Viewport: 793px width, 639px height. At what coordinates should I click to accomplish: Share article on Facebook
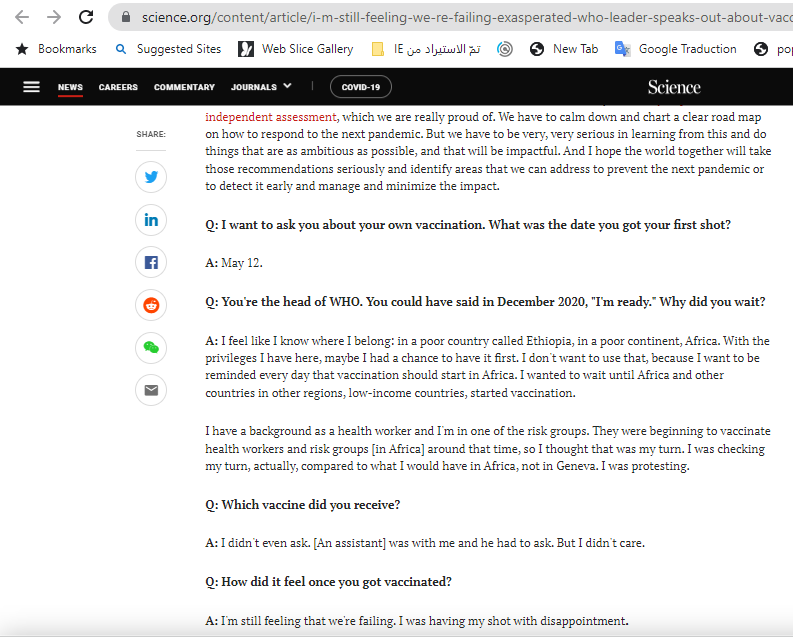(x=151, y=263)
